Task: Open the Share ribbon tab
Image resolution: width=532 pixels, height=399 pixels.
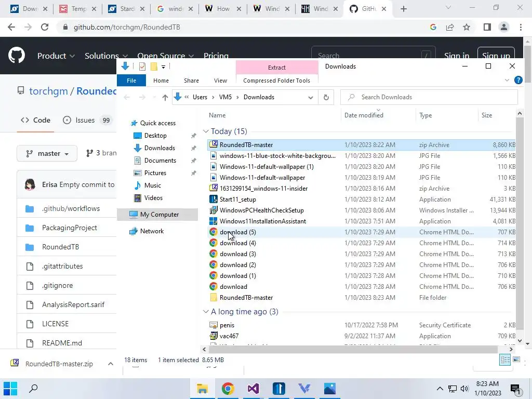Action: pos(191,81)
